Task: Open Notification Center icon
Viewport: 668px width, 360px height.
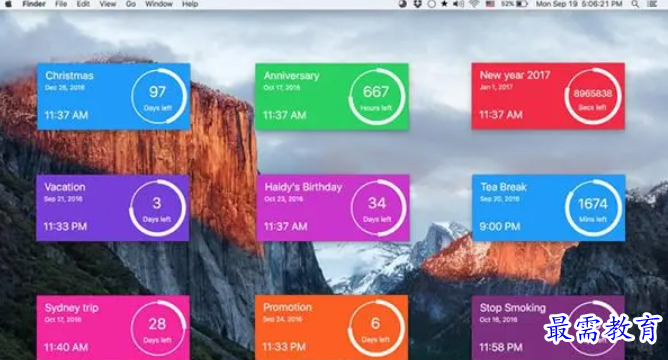Action: [x=652, y=4]
